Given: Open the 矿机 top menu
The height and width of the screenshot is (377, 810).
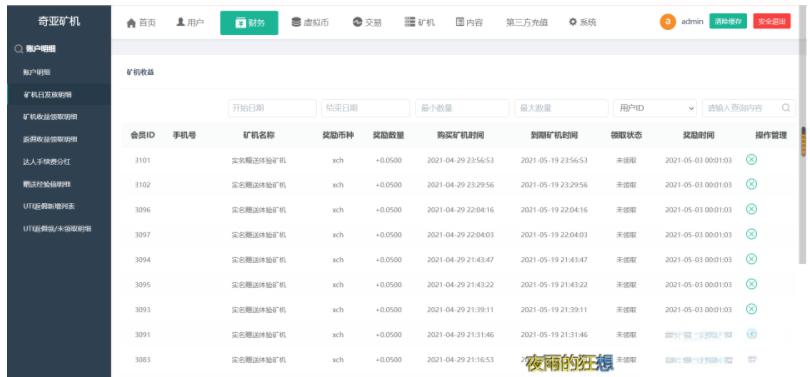Looking at the screenshot, I should pyautogui.click(x=419, y=22).
